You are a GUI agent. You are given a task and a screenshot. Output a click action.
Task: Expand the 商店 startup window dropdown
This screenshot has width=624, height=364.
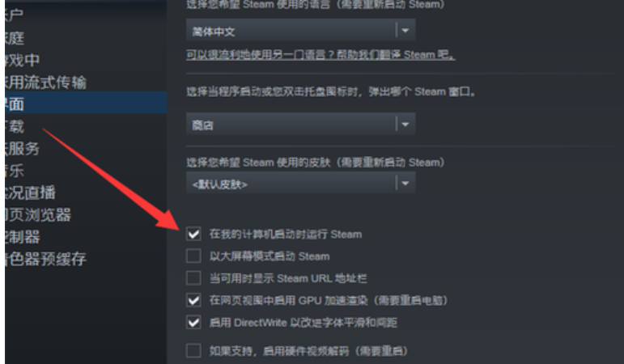pyautogui.click(x=301, y=124)
